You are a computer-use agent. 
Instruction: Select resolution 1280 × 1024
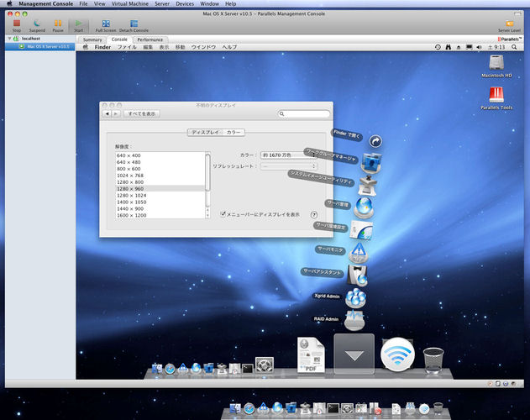pos(160,196)
